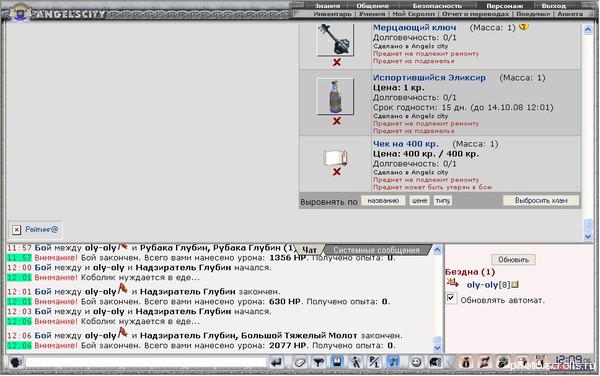Switch to Системные сообщения tab
The image size is (600, 376).
pyautogui.click(x=377, y=250)
